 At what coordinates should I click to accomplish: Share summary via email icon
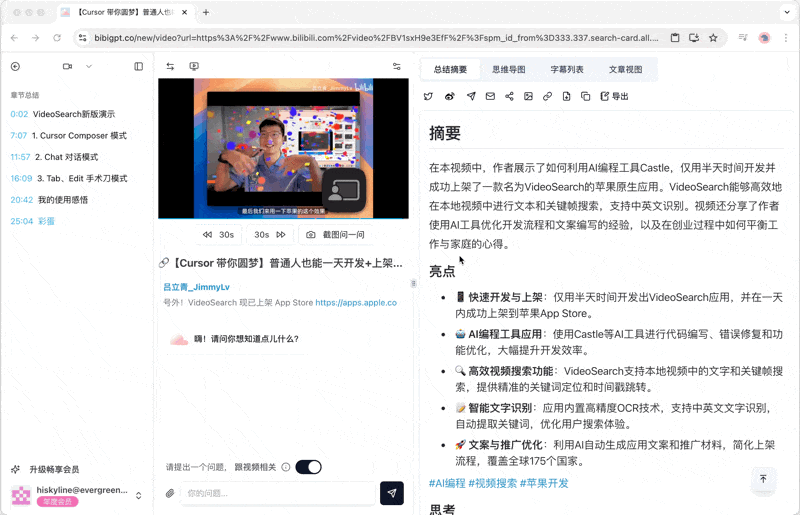490,96
